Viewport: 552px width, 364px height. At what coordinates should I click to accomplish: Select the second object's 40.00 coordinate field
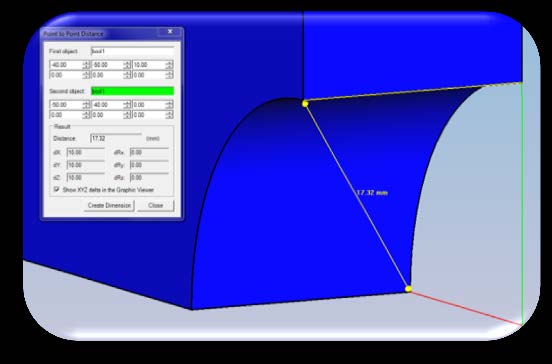(108, 105)
